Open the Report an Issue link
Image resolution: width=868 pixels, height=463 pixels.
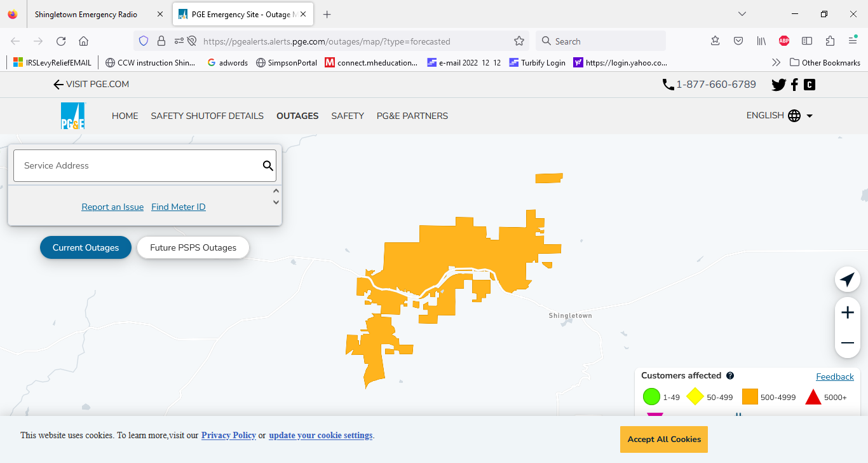112,207
